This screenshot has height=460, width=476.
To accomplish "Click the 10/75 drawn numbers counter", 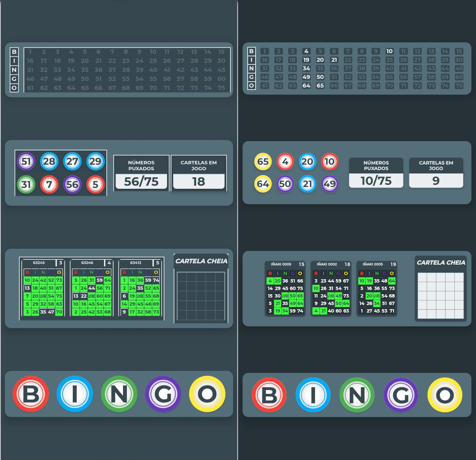I will (x=376, y=181).
